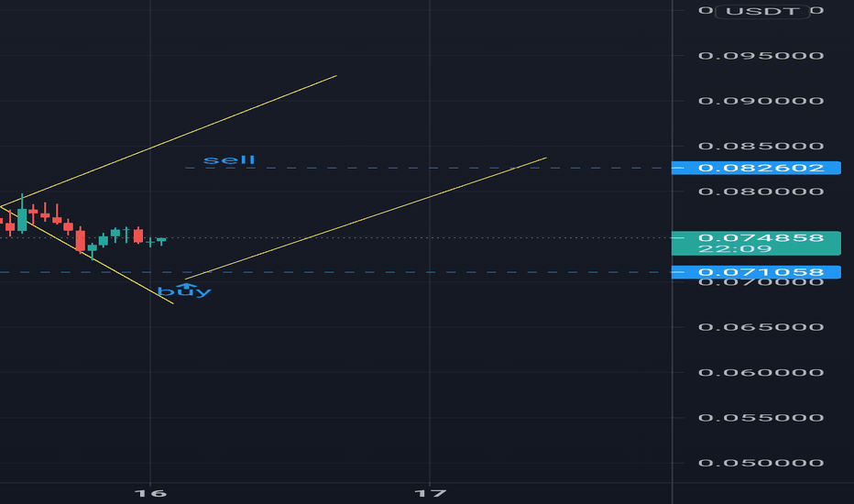The height and width of the screenshot is (504, 854).
Task: Click the 0.055000 price scale value
Action: tap(761, 418)
